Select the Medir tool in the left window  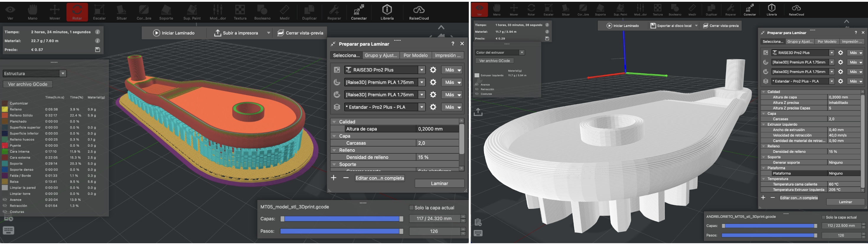tap(284, 12)
